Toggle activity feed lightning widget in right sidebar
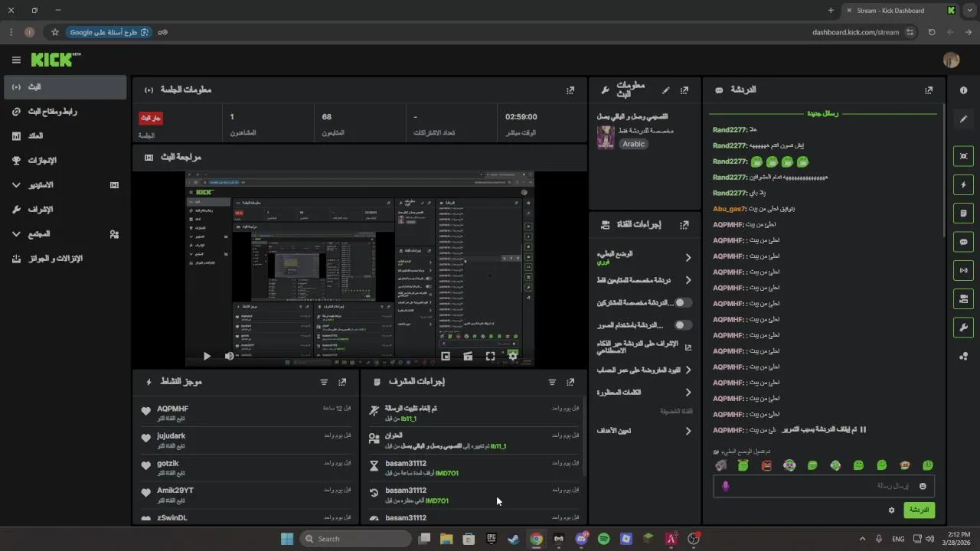The width and height of the screenshot is (980, 551). click(963, 184)
